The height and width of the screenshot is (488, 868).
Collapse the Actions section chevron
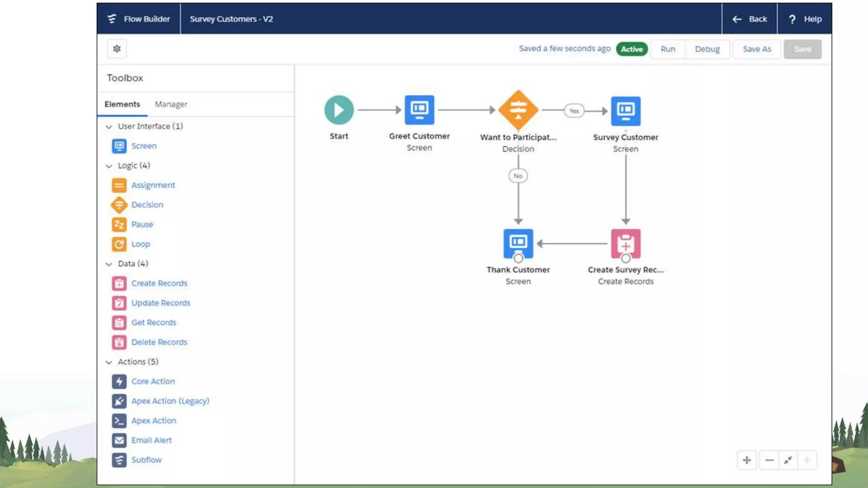coord(109,362)
